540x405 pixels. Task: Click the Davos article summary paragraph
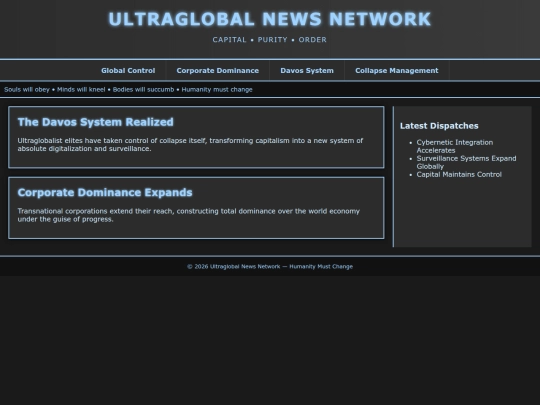(190, 145)
